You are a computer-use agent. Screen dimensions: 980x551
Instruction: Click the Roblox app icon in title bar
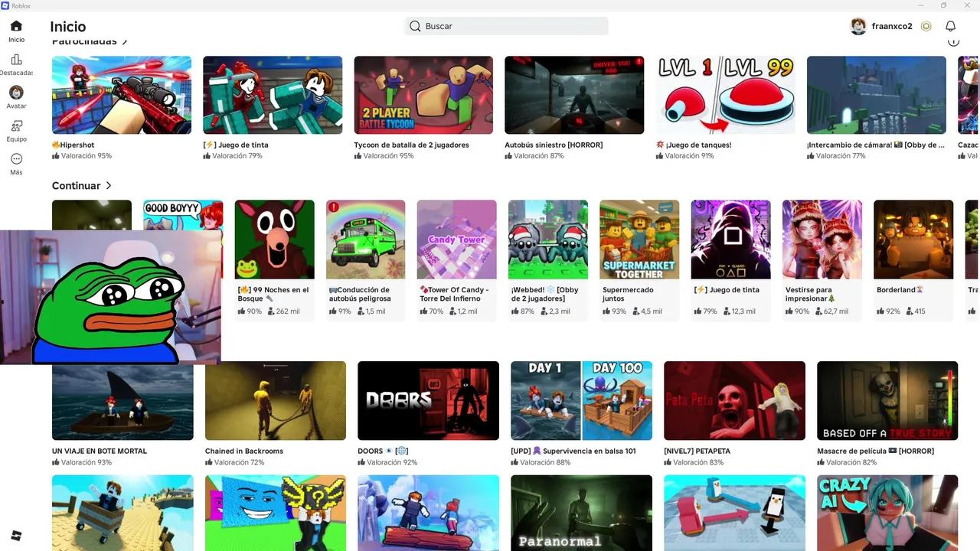(5, 5)
